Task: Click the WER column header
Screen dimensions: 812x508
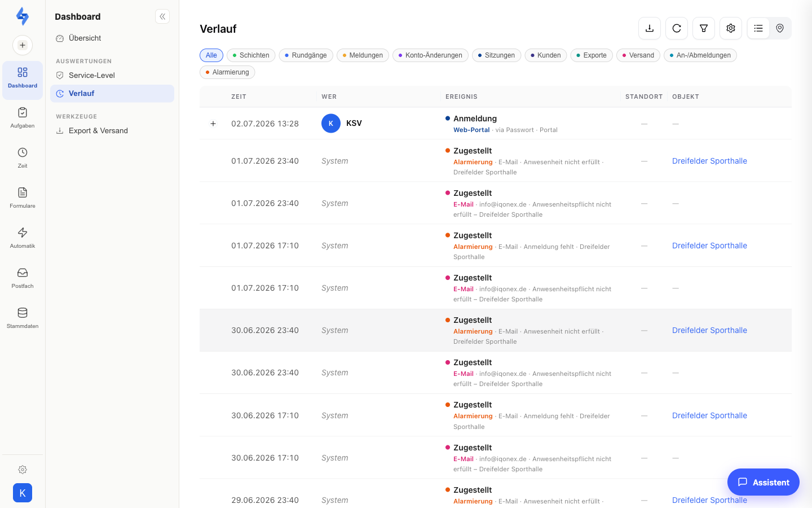Action: 329,97
